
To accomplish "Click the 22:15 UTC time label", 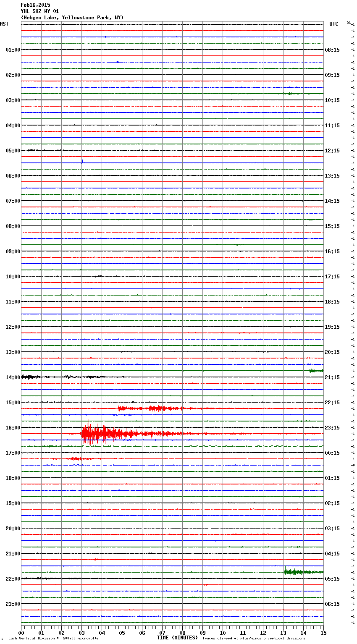I will point(332,403).
